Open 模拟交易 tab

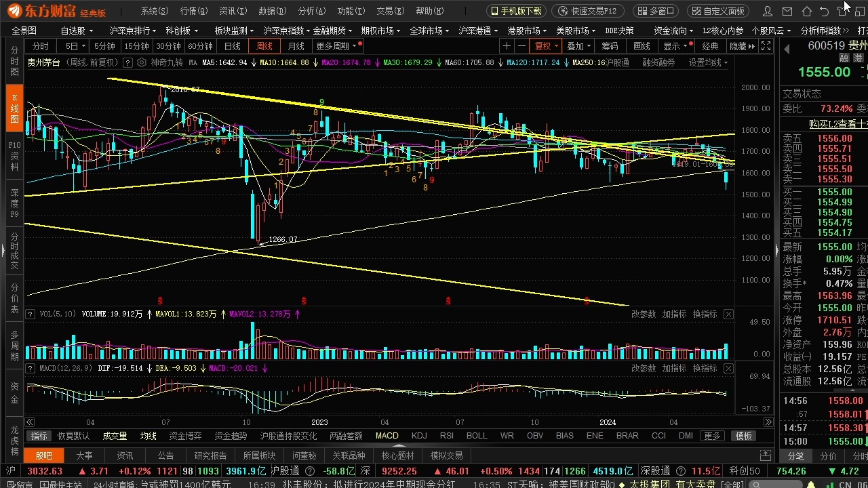[x=446, y=455]
